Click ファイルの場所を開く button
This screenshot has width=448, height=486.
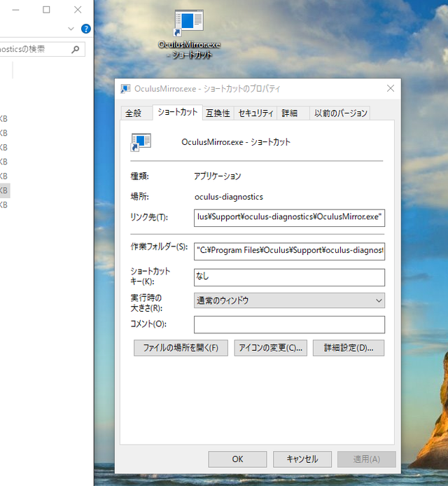click(x=181, y=348)
